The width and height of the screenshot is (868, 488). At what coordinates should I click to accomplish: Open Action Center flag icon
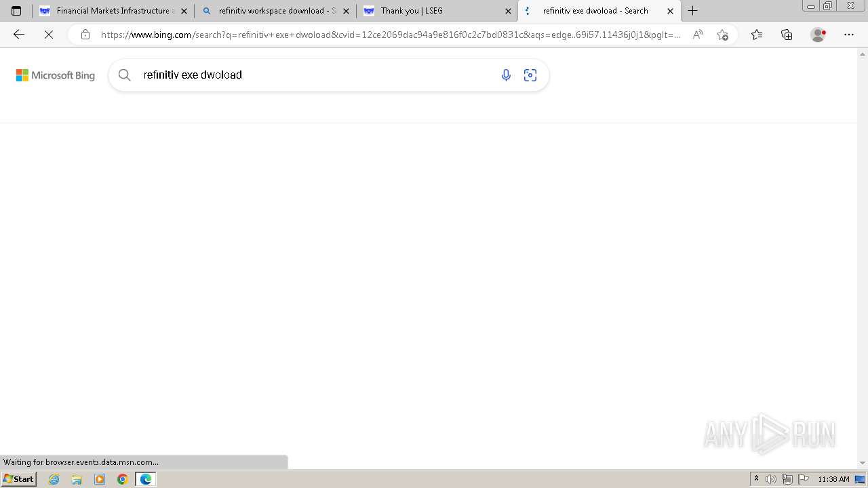tap(804, 479)
